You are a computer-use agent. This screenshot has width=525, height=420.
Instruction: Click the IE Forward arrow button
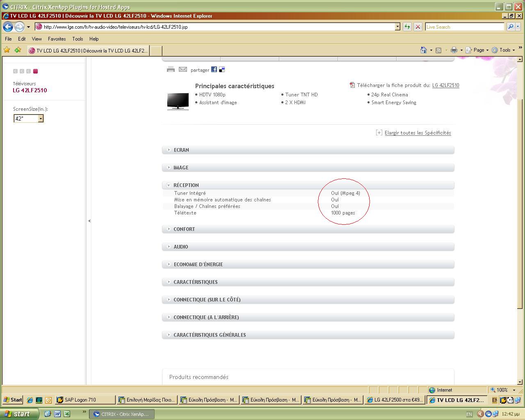(19, 27)
